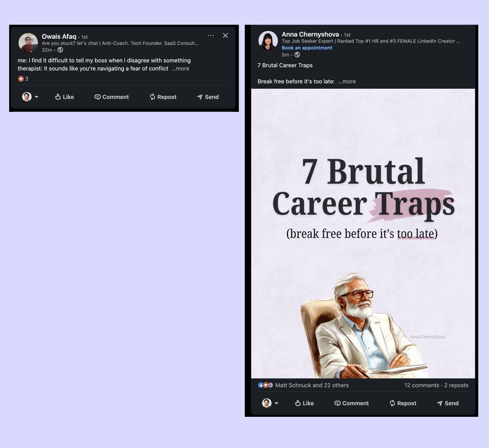This screenshot has height=448, width=489.
Task: Open the comment box on Owais Afaq's post
Action: point(111,97)
